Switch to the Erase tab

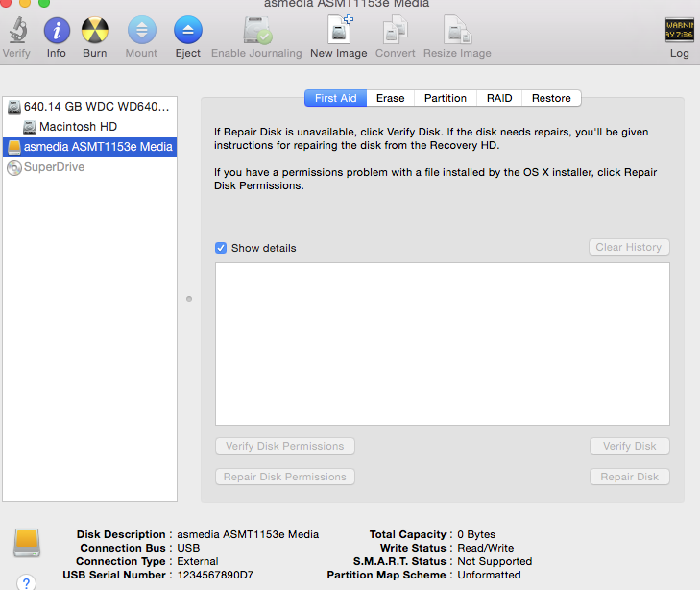point(390,98)
